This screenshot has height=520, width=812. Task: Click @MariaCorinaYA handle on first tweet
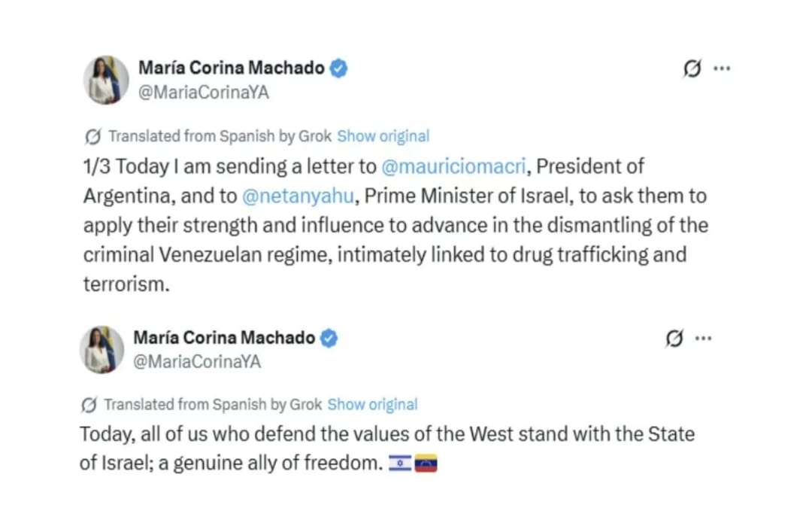(x=203, y=93)
